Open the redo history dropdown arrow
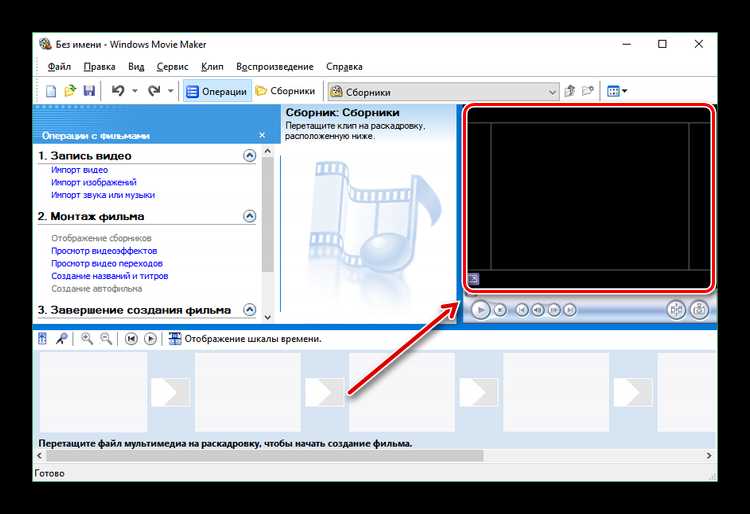 pos(170,91)
